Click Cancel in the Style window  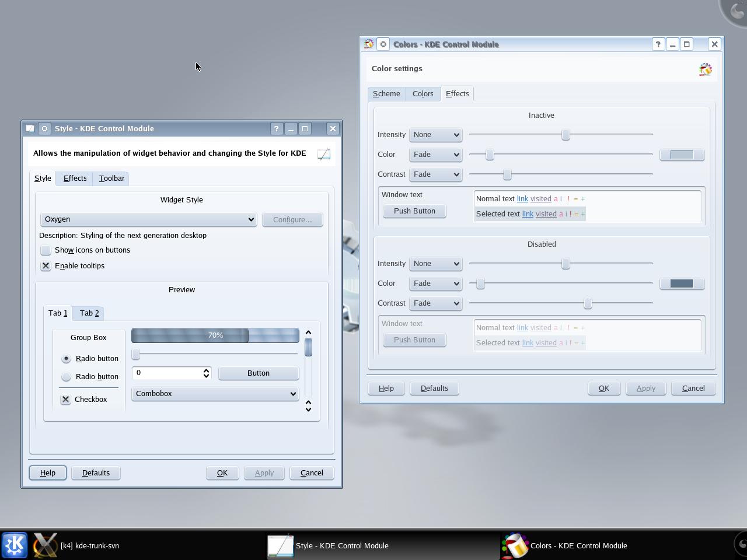312,473
